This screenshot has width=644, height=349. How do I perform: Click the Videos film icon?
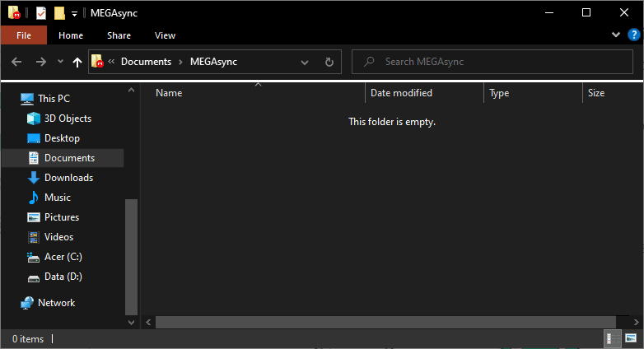[x=33, y=237]
